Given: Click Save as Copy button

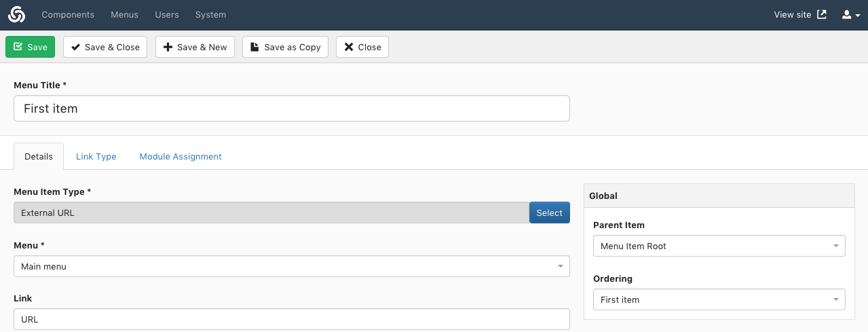Looking at the screenshot, I should coord(285,47).
